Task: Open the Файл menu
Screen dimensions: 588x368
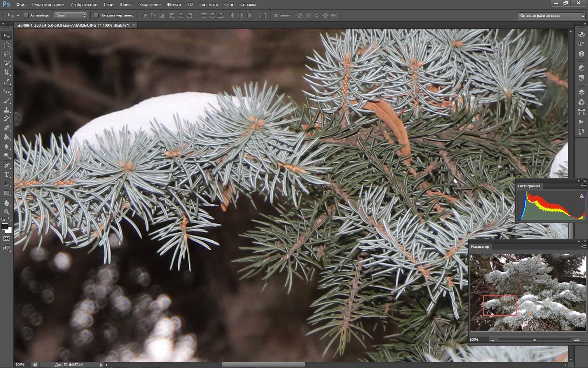Action: click(21, 5)
